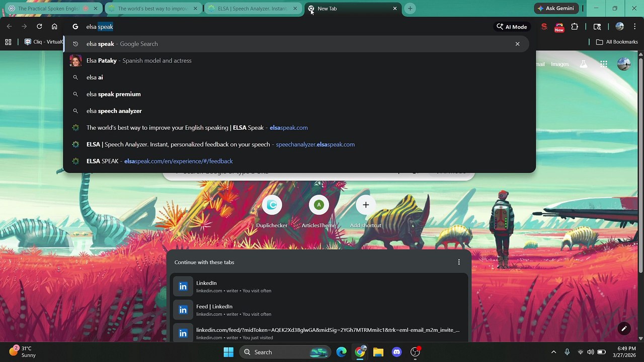Open the Chrome three-dot menu
Viewport: 644px width, 362px height.
point(634,27)
